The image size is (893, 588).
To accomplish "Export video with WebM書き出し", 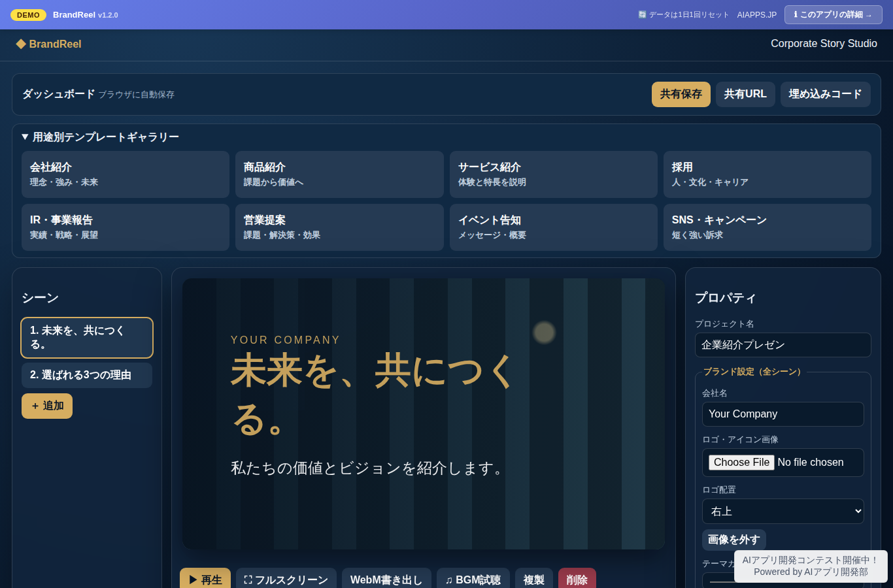I will pyautogui.click(x=386, y=580).
